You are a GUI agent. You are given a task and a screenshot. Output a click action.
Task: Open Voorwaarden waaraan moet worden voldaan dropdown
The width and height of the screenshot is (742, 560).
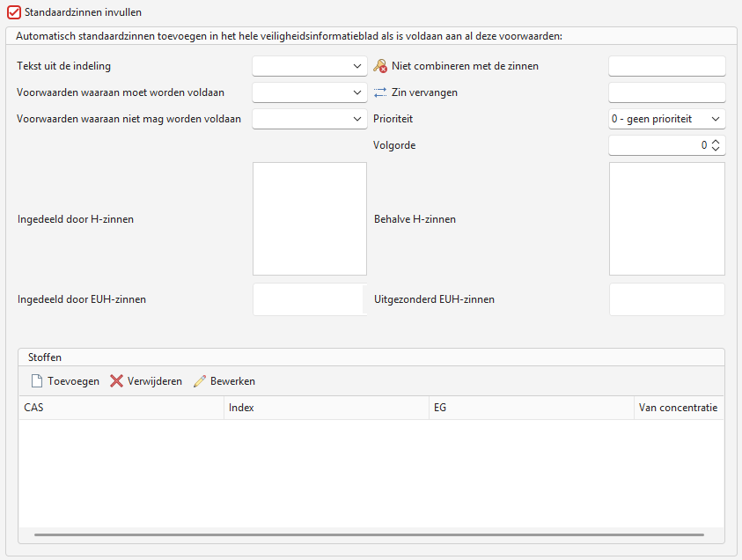tap(310, 92)
